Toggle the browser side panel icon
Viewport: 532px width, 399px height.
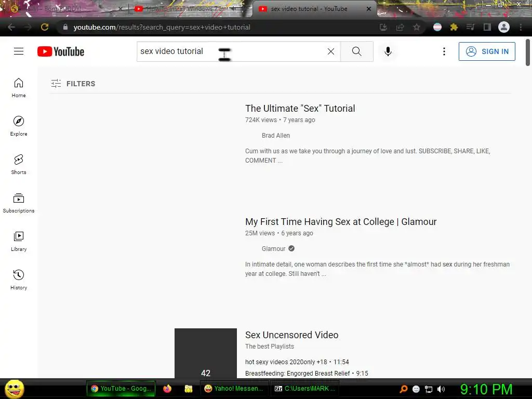click(x=487, y=27)
